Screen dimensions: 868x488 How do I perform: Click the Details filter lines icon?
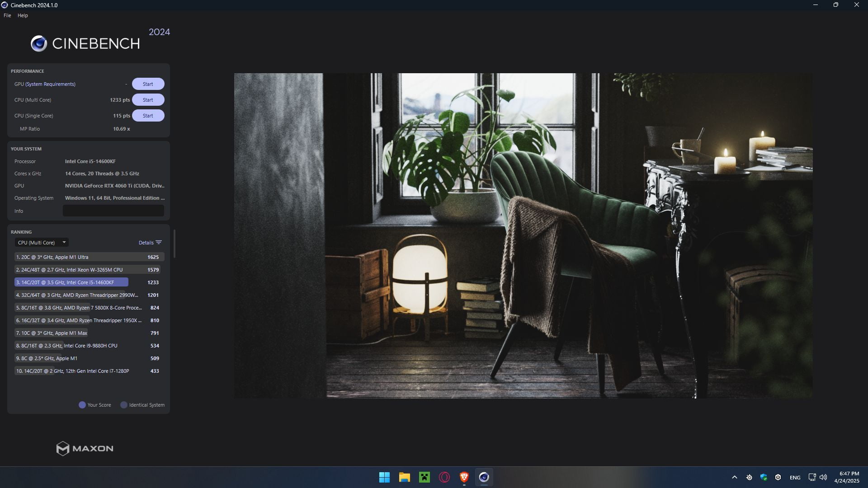(x=159, y=243)
